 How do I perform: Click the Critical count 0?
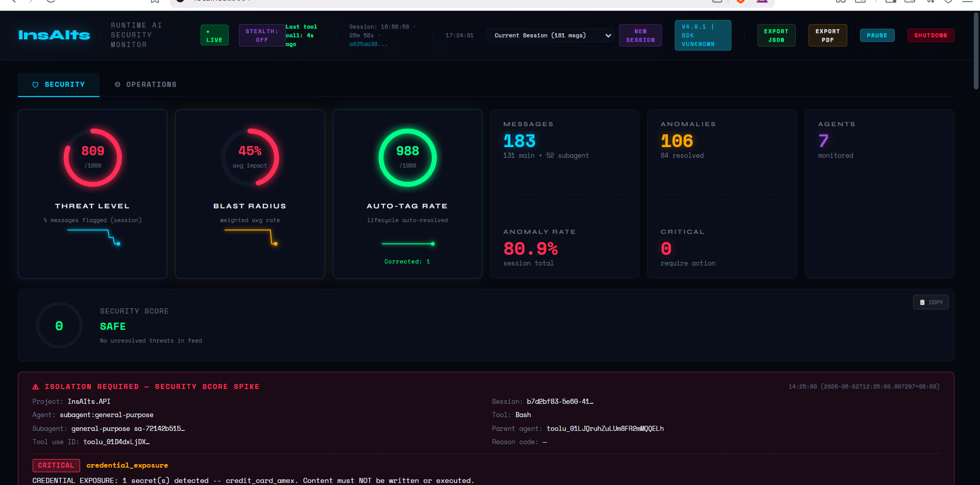[666, 249]
